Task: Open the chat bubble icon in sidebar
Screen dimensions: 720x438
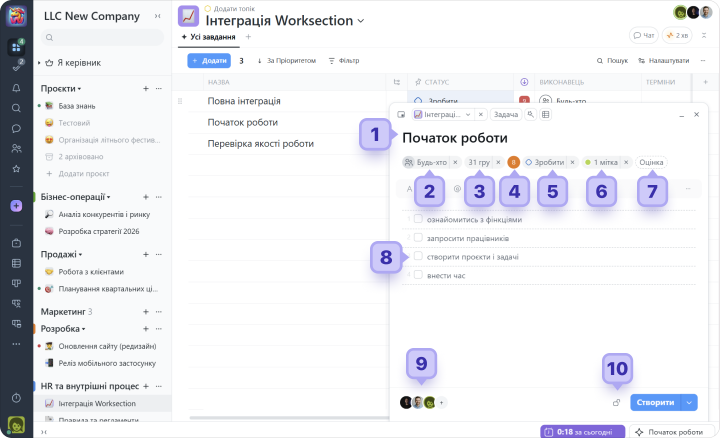Action: pos(16,128)
